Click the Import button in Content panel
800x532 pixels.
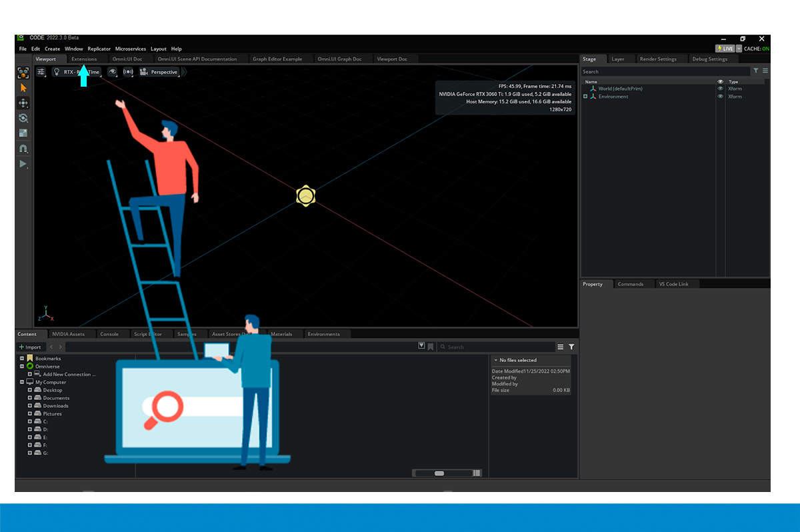coord(30,347)
